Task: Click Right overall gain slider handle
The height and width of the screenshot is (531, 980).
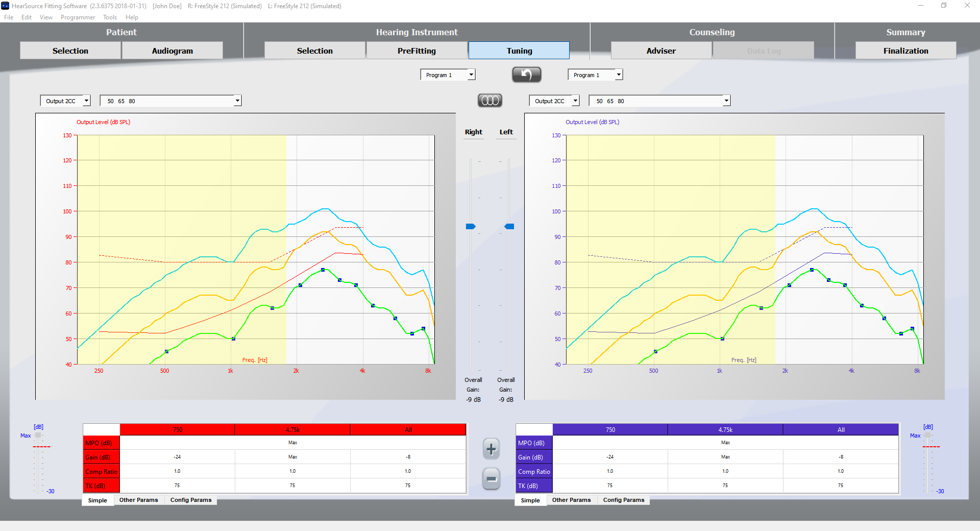Action: pyautogui.click(x=471, y=226)
